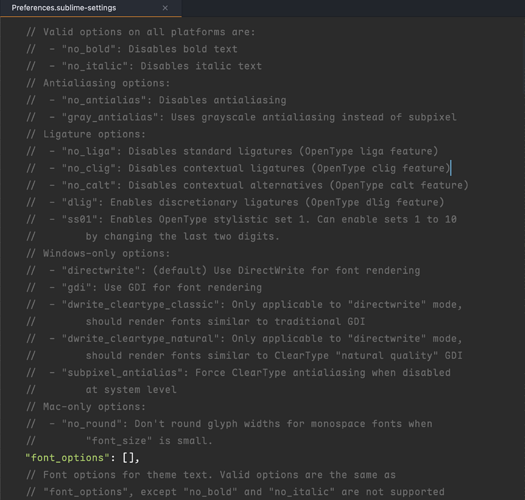Close the Preferences.sublime-settings tab
The width and height of the screenshot is (525, 500).
(165, 8)
